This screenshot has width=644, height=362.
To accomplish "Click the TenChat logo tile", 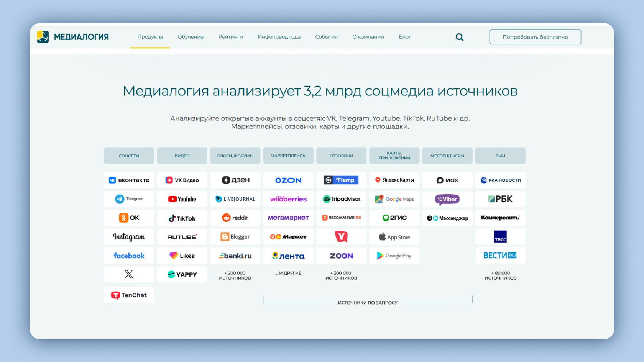I will pos(129,295).
